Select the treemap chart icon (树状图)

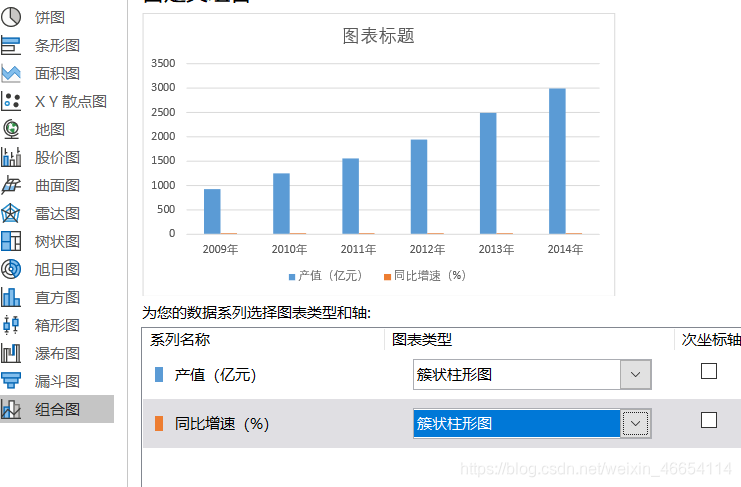click(11, 241)
